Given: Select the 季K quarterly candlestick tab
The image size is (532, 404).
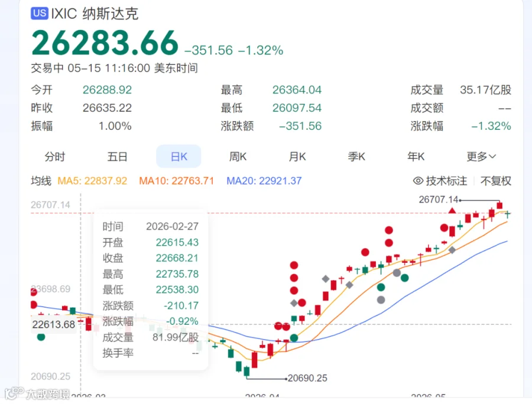Looking at the screenshot, I should click(356, 157).
